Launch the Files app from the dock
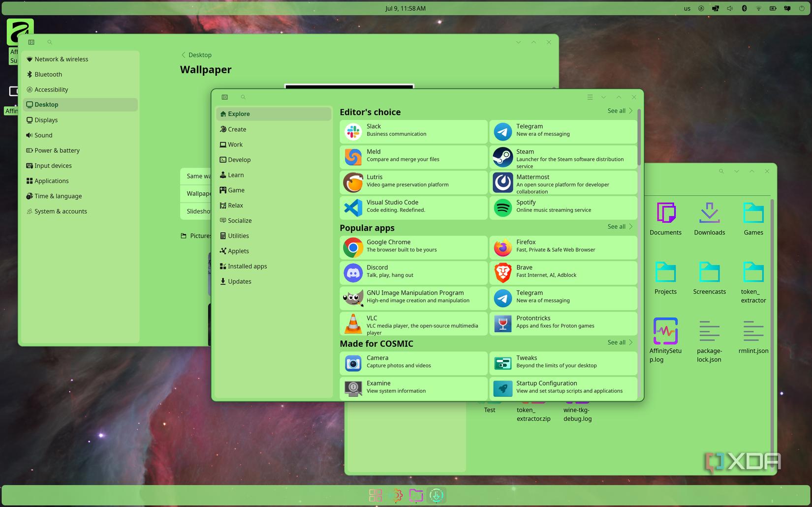Viewport: 812px width, 507px height. click(x=416, y=495)
